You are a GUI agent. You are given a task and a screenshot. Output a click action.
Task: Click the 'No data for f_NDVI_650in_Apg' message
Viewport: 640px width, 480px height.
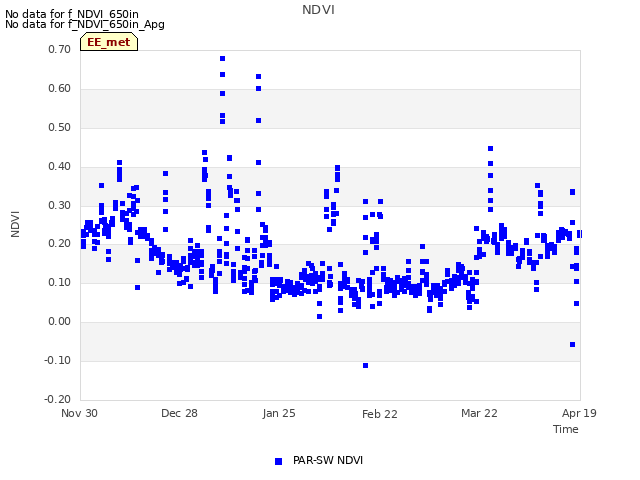(x=85, y=24)
